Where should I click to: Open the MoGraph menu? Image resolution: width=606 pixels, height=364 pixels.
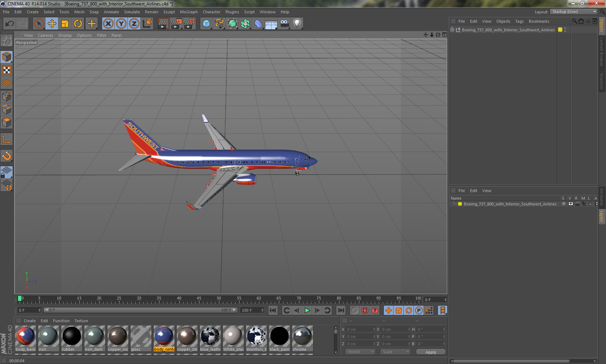[x=189, y=12]
